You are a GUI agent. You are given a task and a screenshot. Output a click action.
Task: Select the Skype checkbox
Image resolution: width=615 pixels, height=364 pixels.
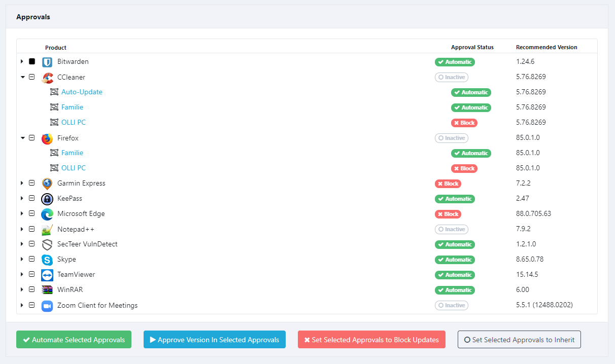[32, 259]
